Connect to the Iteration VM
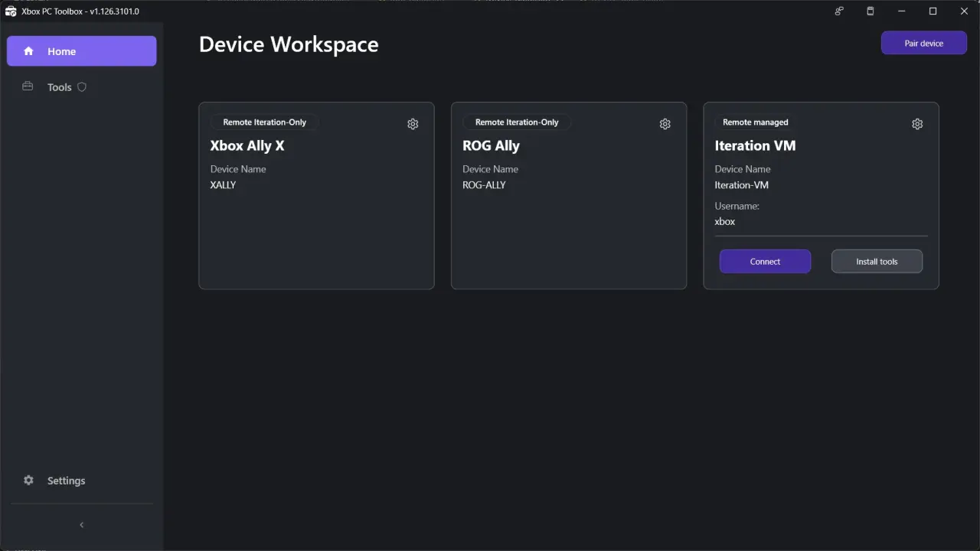 pos(764,261)
